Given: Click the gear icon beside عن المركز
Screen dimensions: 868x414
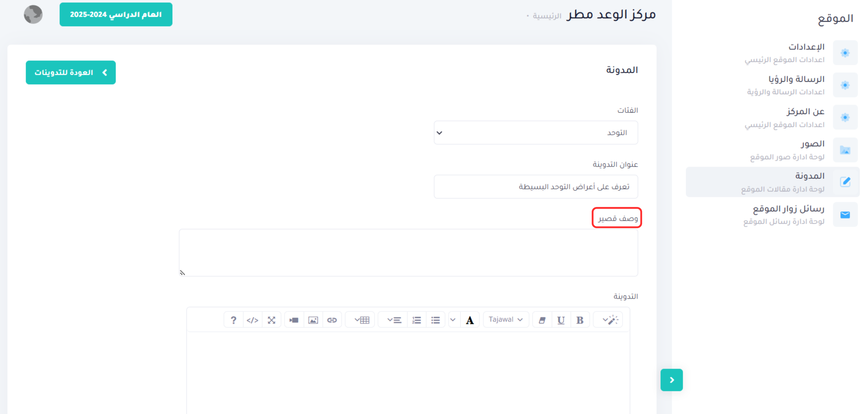Looking at the screenshot, I should pyautogui.click(x=845, y=117).
